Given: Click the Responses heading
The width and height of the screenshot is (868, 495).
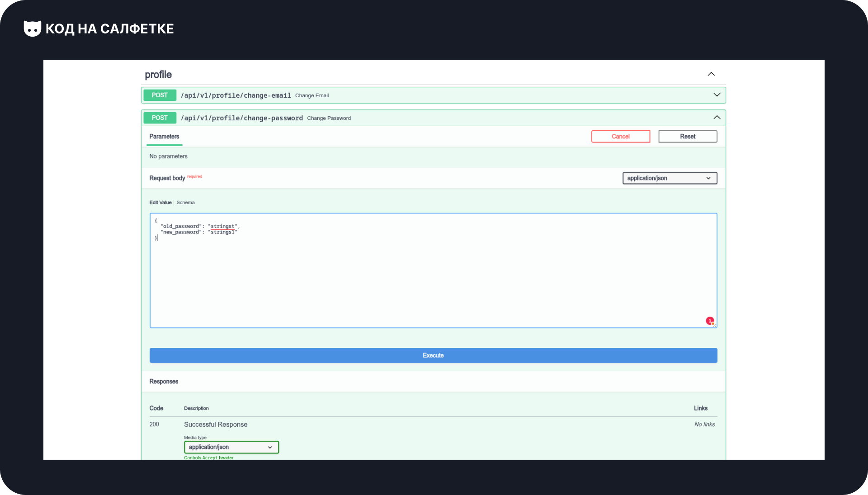Looking at the screenshot, I should (x=164, y=382).
